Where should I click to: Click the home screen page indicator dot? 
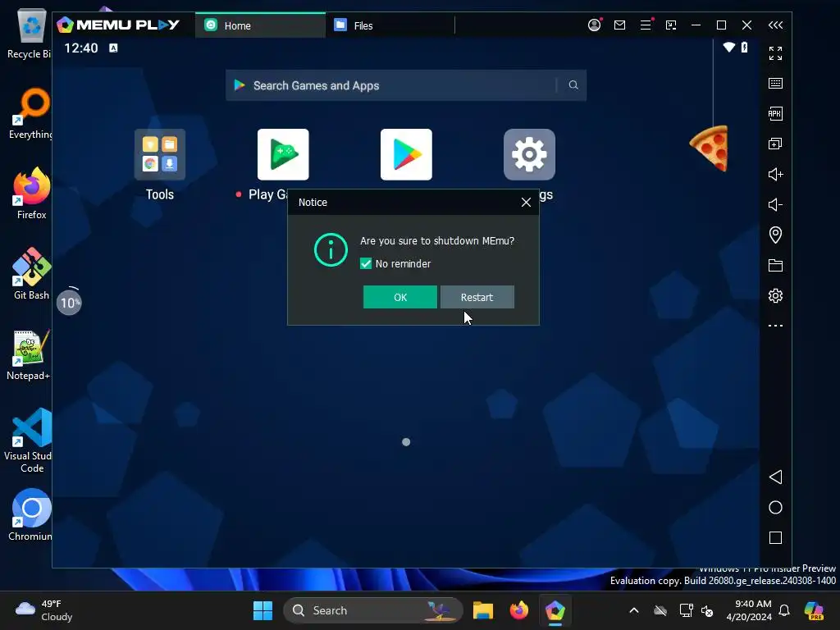pos(406,442)
